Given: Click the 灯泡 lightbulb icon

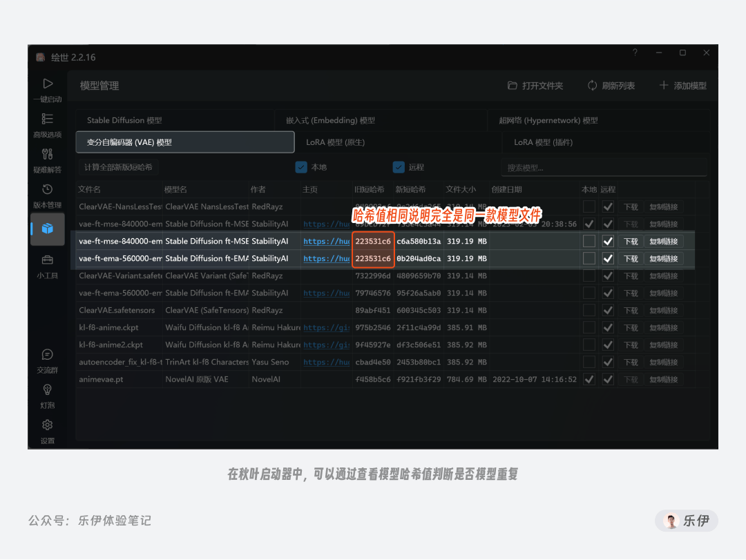Looking at the screenshot, I should [47, 389].
